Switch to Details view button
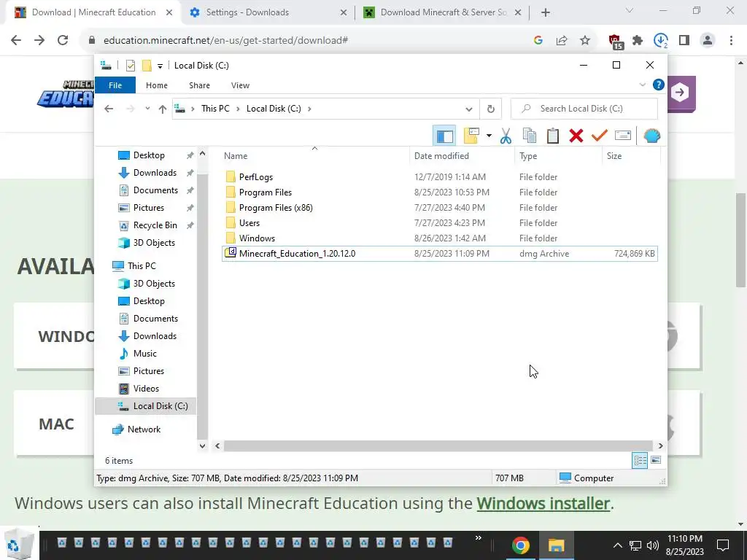Viewport: 747px width, 560px height. [x=640, y=461]
